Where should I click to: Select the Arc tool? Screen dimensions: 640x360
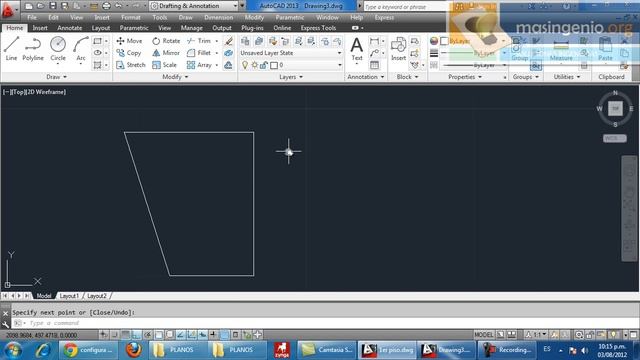pos(81,49)
